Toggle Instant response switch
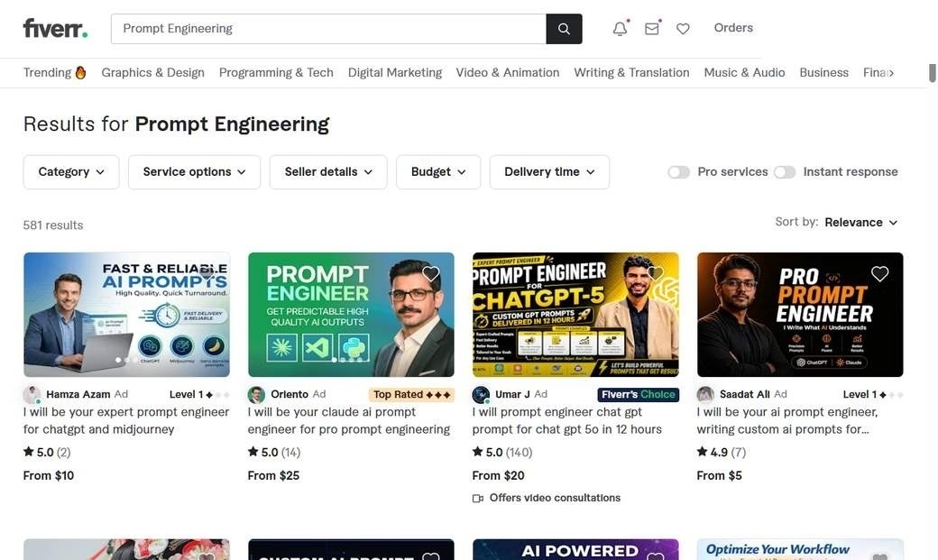Viewport: 938px width, 560px height. (x=785, y=172)
